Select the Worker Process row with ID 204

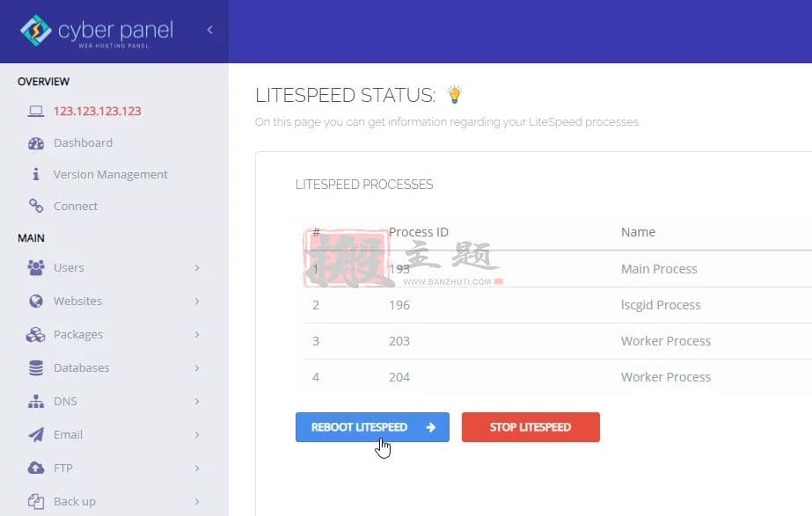click(557, 377)
